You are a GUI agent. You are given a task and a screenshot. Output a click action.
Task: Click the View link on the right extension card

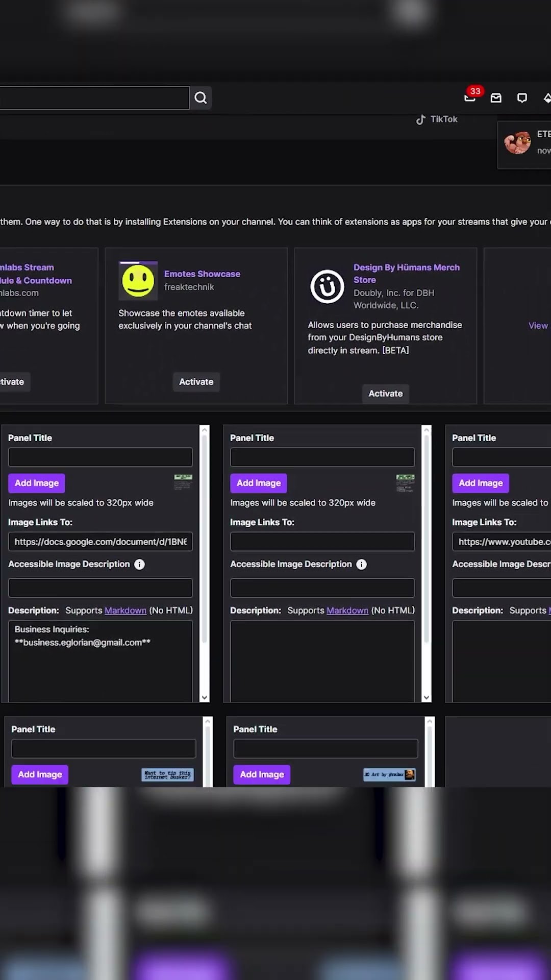click(538, 326)
